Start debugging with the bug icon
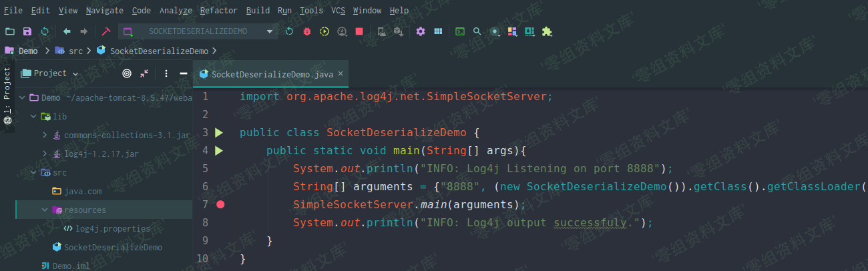The height and width of the screenshot is (271, 868). pyautogui.click(x=307, y=31)
